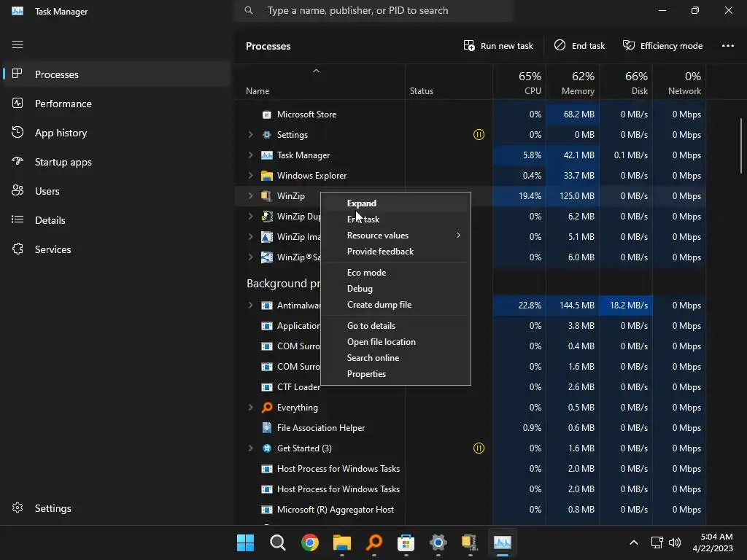Click the WinZip icon on the taskbar
The image size is (747, 560).
tap(470, 542)
